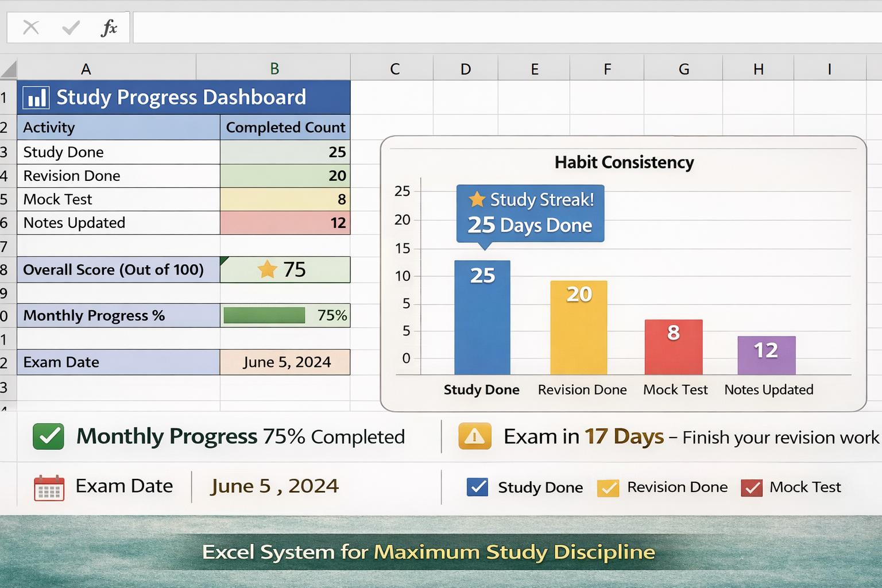The image size is (882, 588).
Task: Click the cell with value 25 in table
Action: (x=285, y=152)
